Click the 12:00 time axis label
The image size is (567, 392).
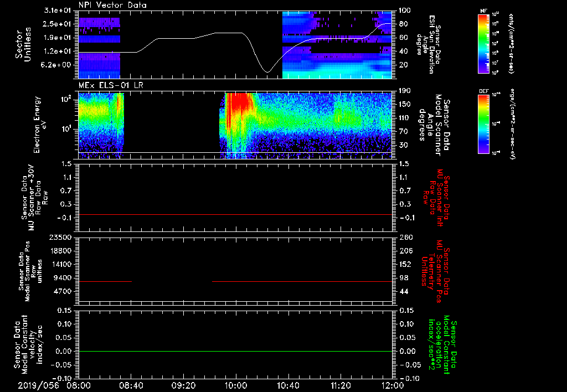(393, 385)
